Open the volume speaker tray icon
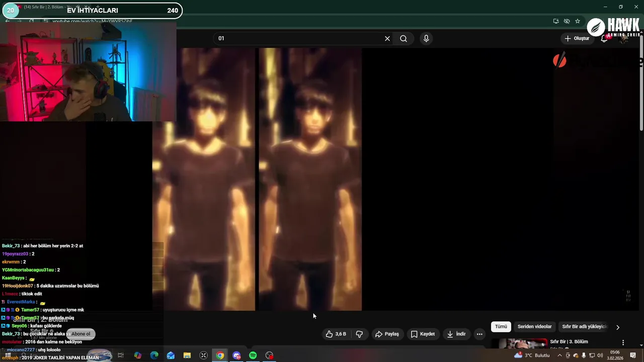The height and width of the screenshot is (362, 644). click(x=600, y=355)
